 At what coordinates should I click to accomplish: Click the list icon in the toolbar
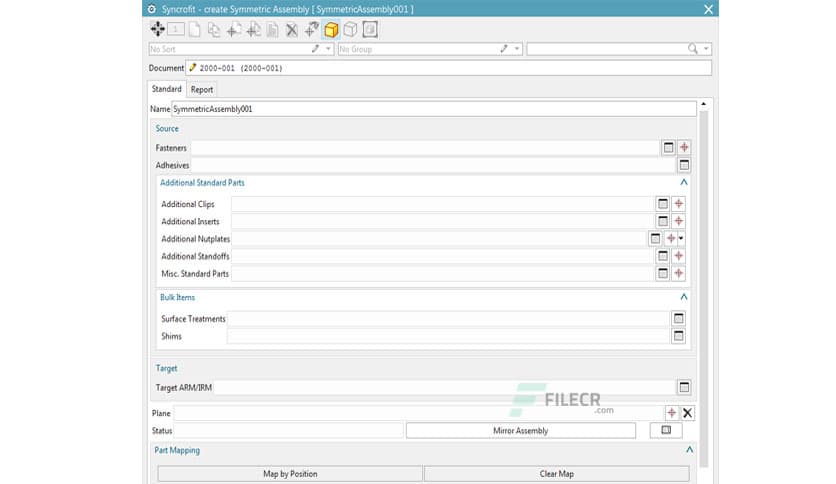272,30
